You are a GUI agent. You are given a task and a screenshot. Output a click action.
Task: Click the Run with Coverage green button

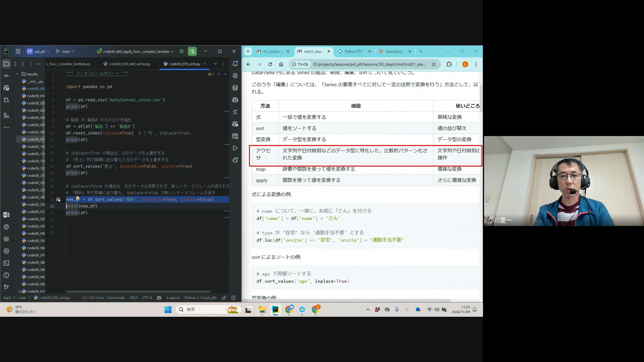pos(192,51)
